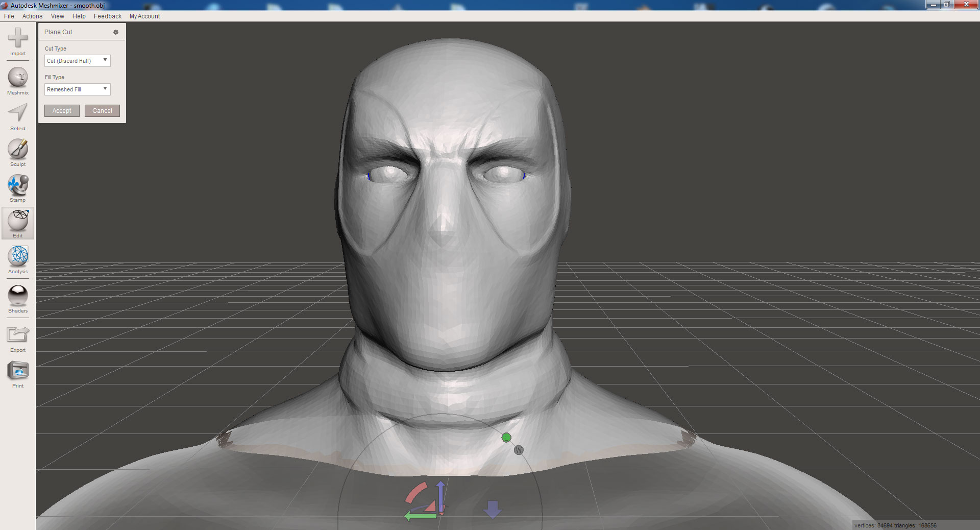Click the green horizontal translate arrow
980x530 pixels.
[x=421, y=516]
